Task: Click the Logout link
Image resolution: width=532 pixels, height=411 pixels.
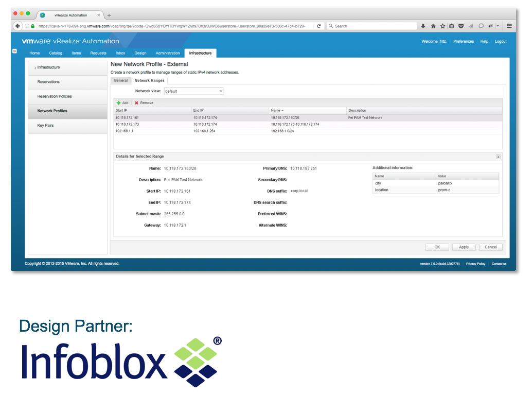Action: pyautogui.click(x=500, y=42)
